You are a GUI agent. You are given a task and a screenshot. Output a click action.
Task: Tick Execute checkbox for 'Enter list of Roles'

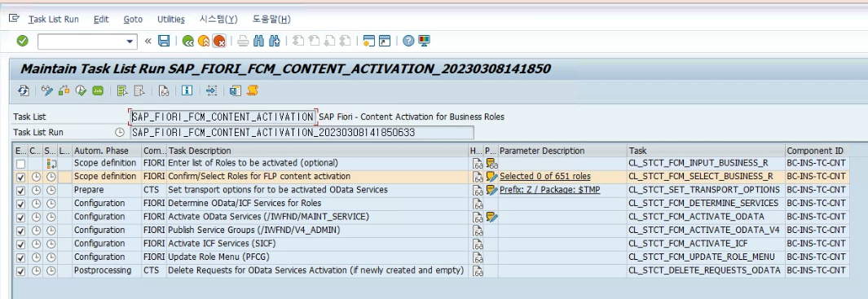tap(20, 164)
